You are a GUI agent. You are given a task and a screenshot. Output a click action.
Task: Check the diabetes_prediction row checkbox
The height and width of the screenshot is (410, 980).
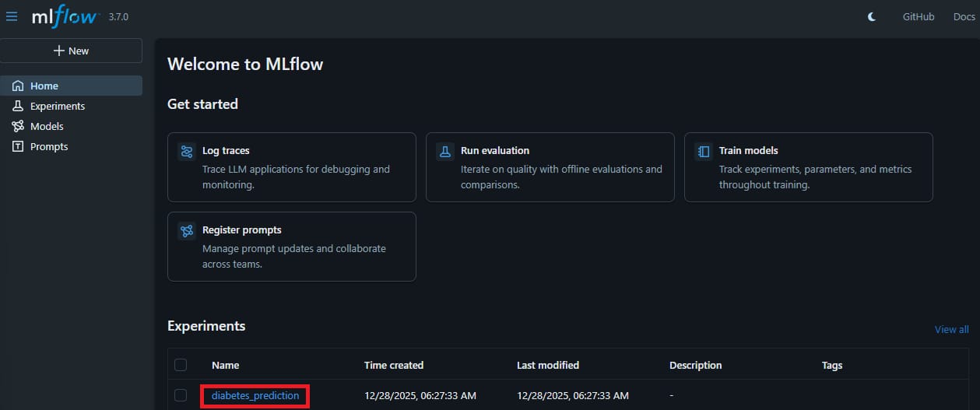click(x=181, y=395)
